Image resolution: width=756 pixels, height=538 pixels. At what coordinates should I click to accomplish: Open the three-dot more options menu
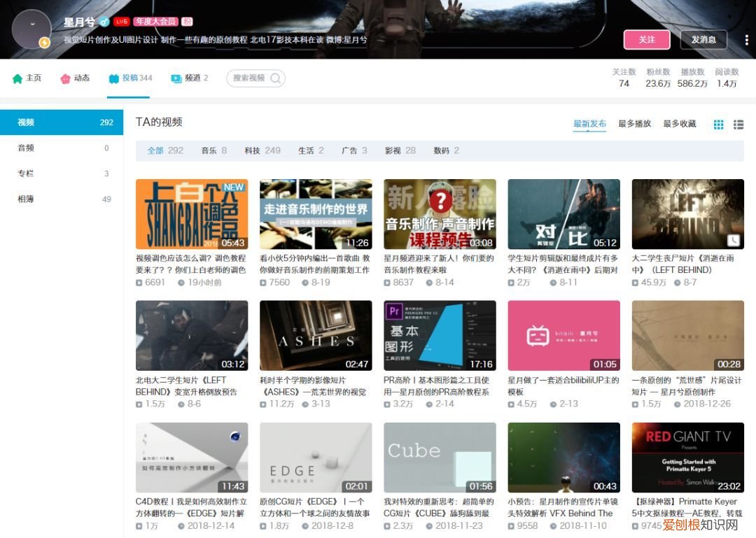coord(745,40)
